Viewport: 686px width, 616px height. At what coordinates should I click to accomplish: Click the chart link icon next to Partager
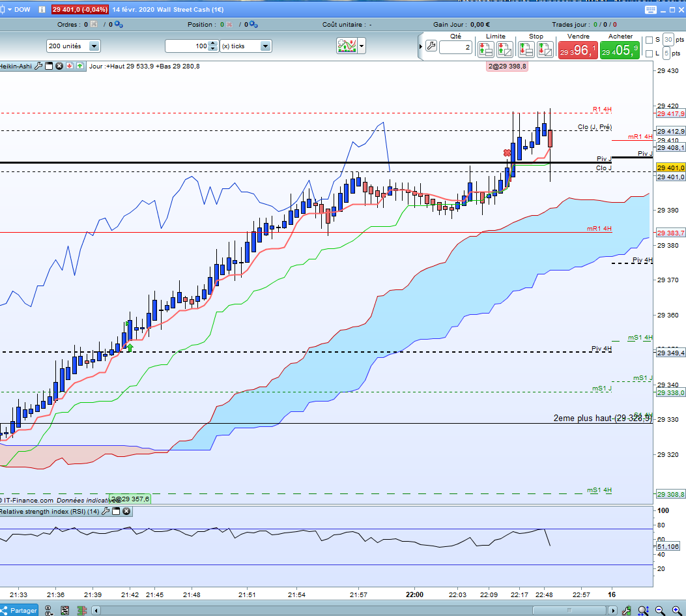pos(49,610)
